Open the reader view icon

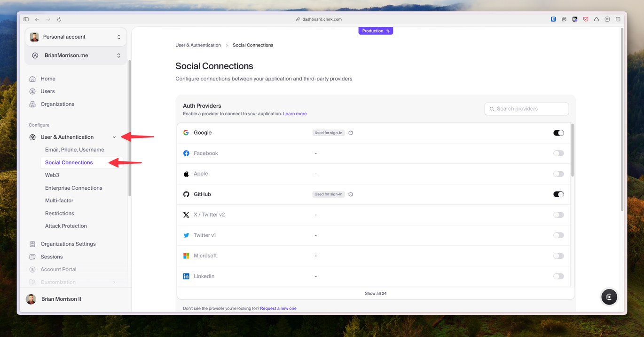point(607,19)
